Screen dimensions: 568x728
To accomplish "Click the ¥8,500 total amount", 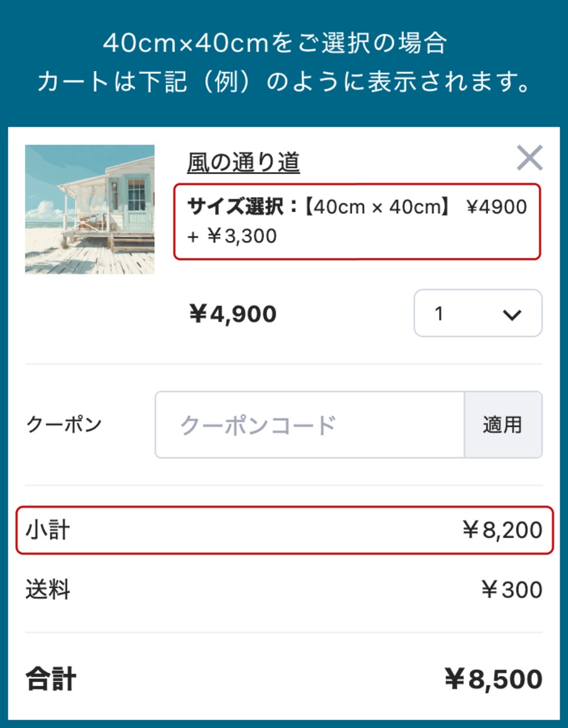I will pos(494,679).
